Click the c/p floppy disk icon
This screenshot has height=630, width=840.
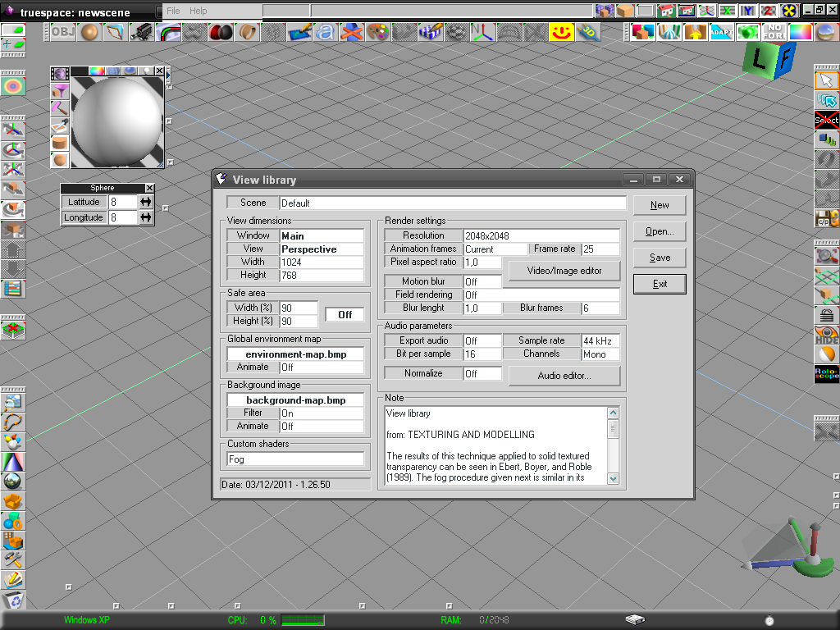click(x=827, y=218)
